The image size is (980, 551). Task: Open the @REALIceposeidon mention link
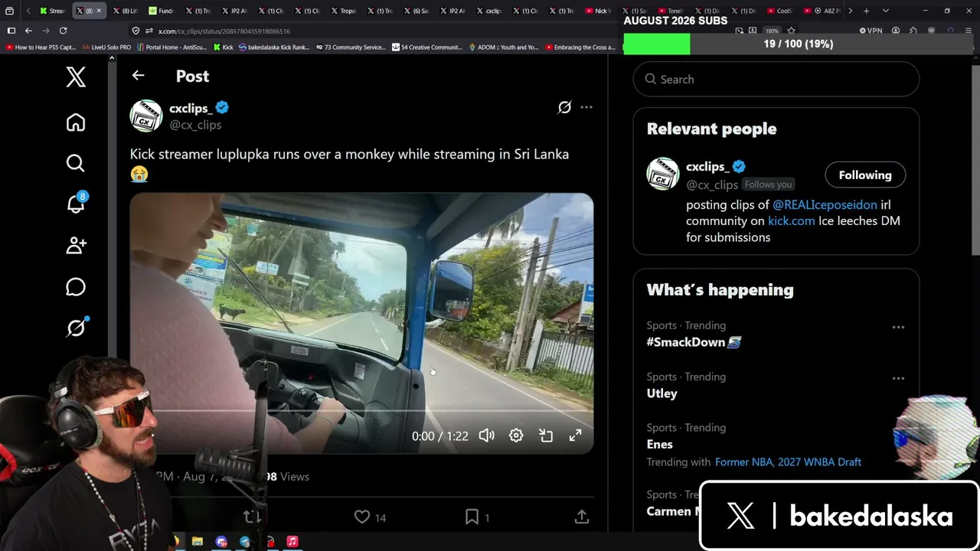825,204
